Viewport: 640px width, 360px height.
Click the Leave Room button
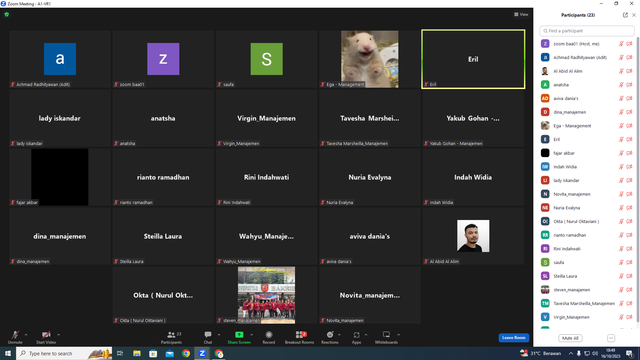coord(513,338)
